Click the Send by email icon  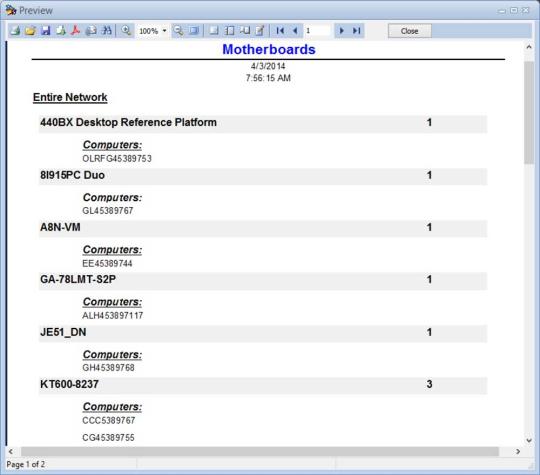pos(91,31)
